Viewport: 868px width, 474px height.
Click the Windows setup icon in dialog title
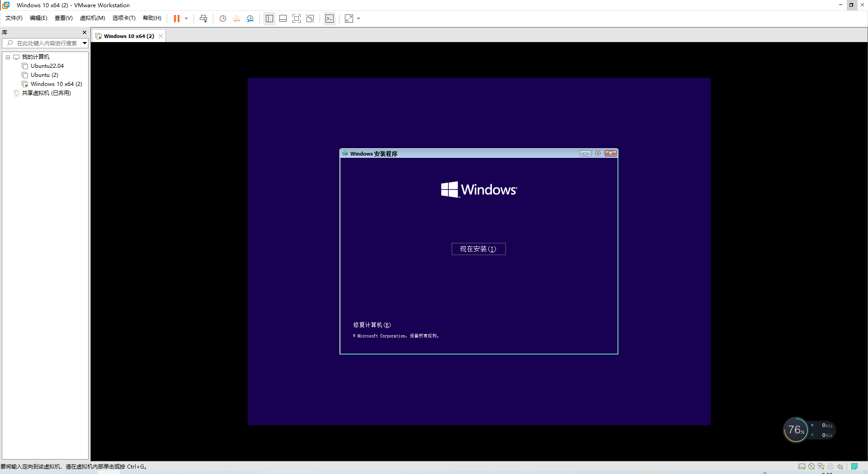pyautogui.click(x=345, y=153)
